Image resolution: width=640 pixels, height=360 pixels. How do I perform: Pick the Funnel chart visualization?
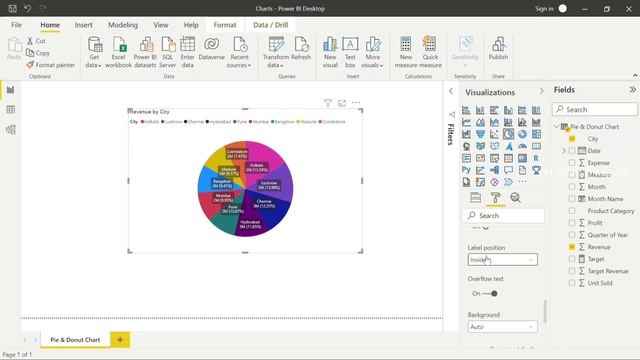(x=480, y=134)
